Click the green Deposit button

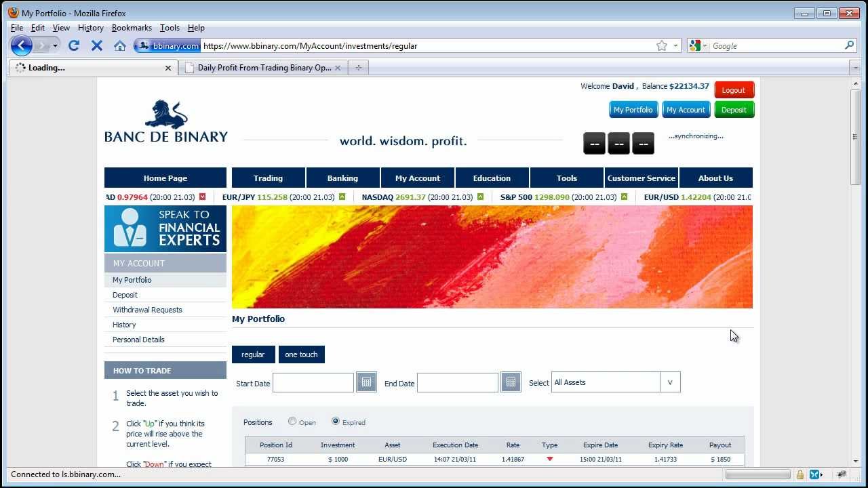pos(734,110)
